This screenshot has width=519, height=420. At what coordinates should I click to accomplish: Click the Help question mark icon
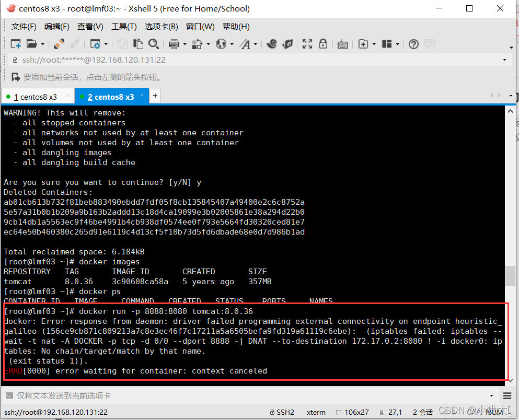[x=413, y=44]
